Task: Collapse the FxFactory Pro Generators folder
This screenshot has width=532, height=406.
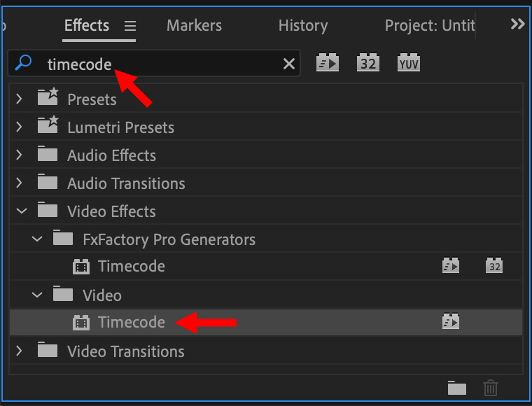Action: (x=36, y=239)
